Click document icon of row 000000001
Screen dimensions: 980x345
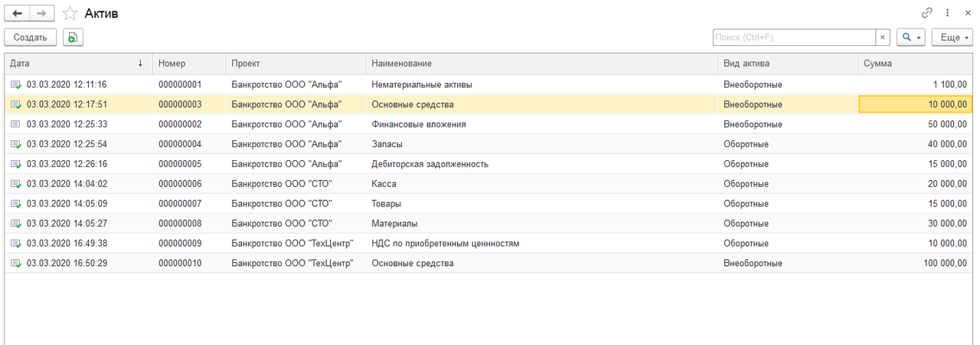16,84
